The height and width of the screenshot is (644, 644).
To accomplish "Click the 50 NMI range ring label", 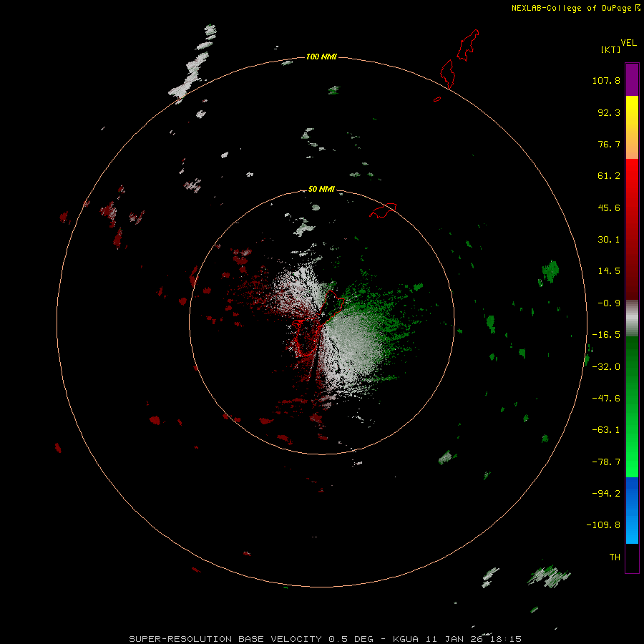I will click(x=321, y=189).
